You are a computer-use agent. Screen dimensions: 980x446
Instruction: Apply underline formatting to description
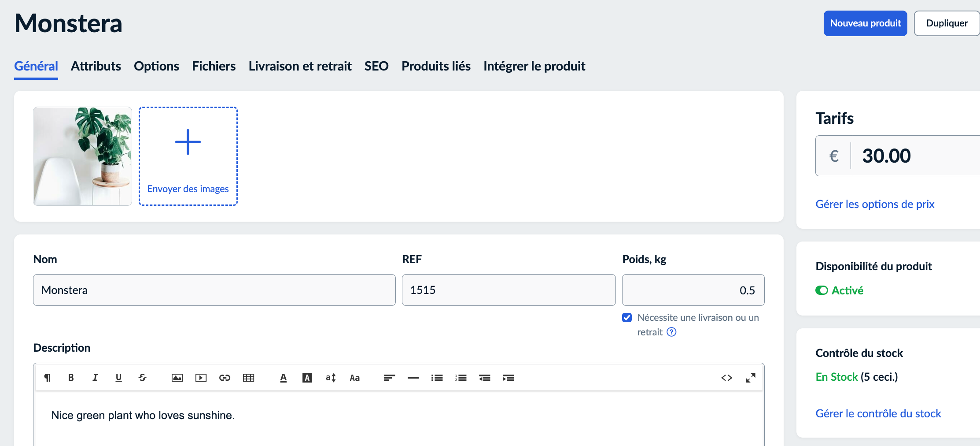coord(118,378)
